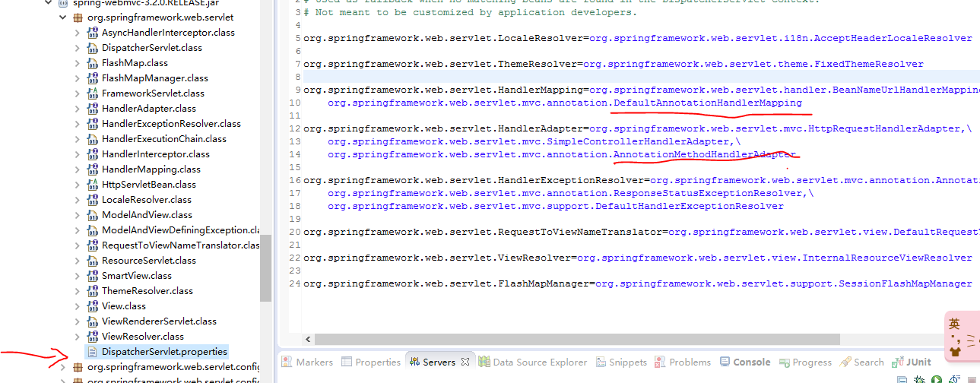This screenshot has height=383, width=980.
Task: Switch to the Properties tab
Action: click(x=371, y=362)
